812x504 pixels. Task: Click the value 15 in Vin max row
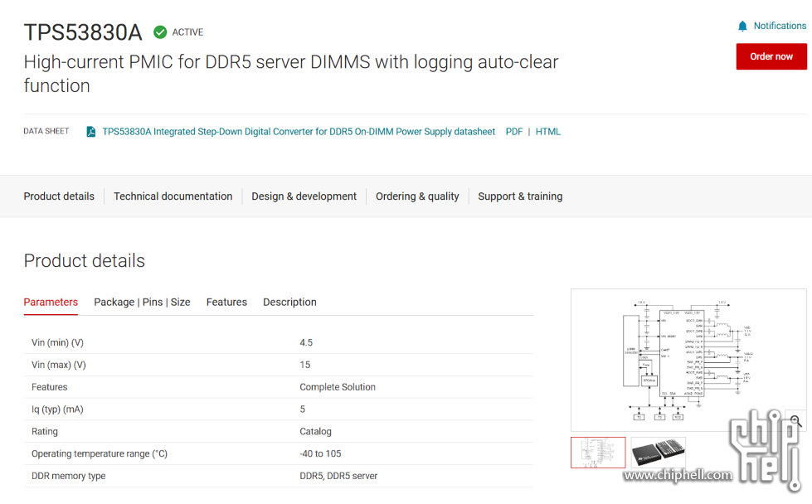305,365
